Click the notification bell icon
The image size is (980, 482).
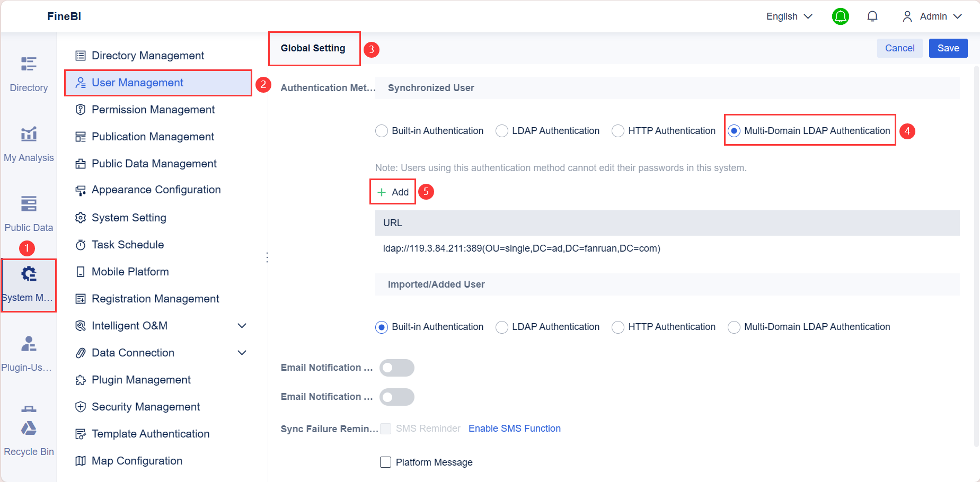point(872,16)
